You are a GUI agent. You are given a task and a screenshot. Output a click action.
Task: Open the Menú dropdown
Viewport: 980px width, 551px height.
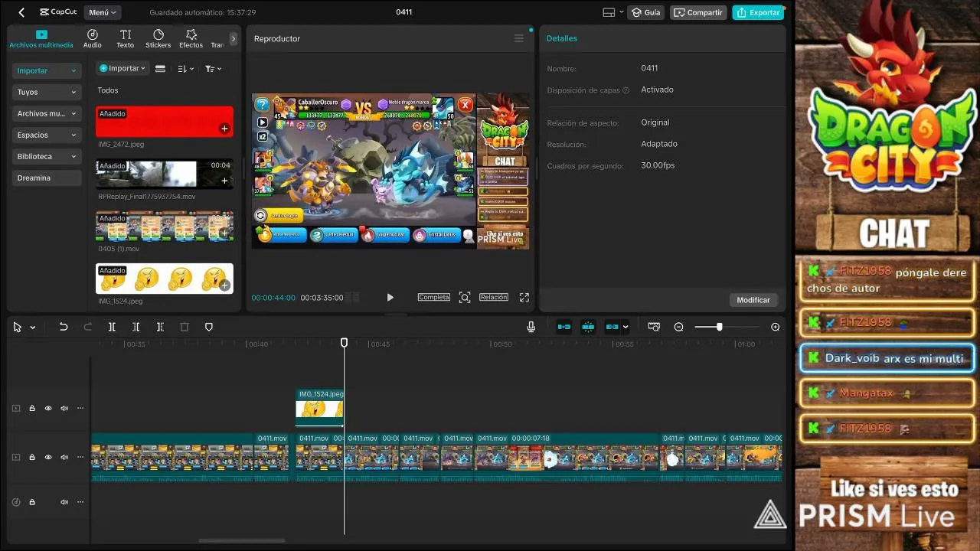pyautogui.click(x=103, y=12)
